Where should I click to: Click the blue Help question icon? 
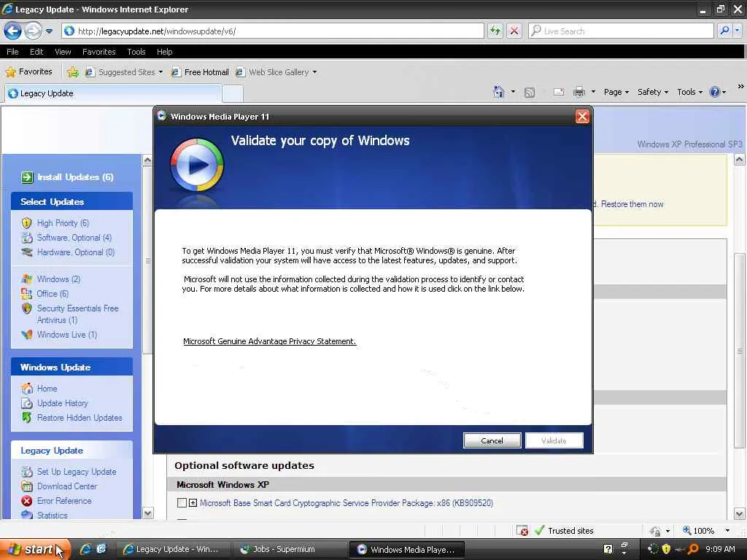715,92
